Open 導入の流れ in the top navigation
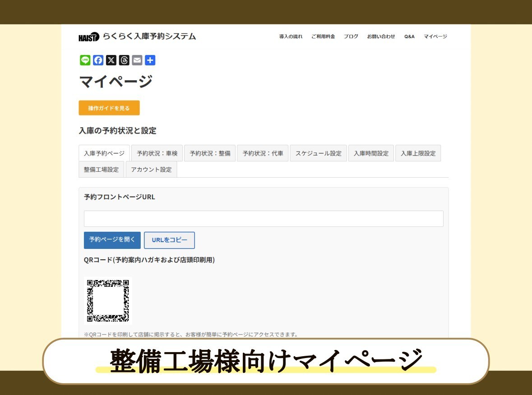Screen dimensions: 532x395 (291, 36)
